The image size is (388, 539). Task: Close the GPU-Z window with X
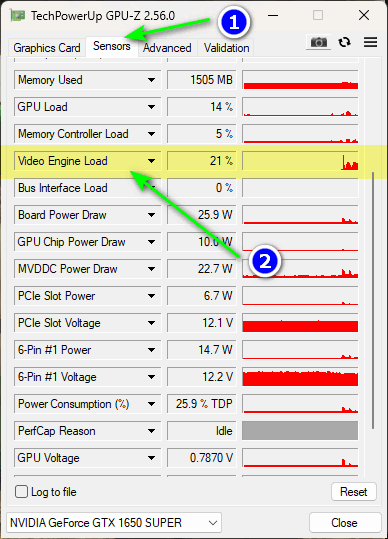[x=364, y=15]
